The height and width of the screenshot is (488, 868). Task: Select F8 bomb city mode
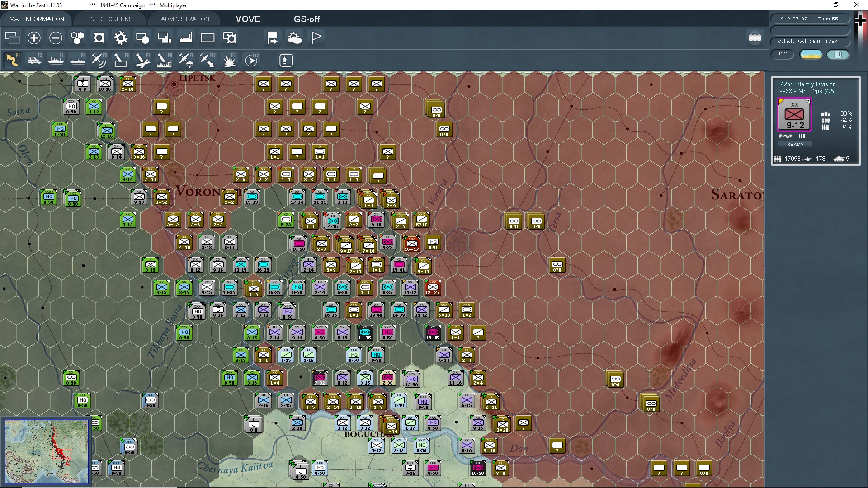164,60
